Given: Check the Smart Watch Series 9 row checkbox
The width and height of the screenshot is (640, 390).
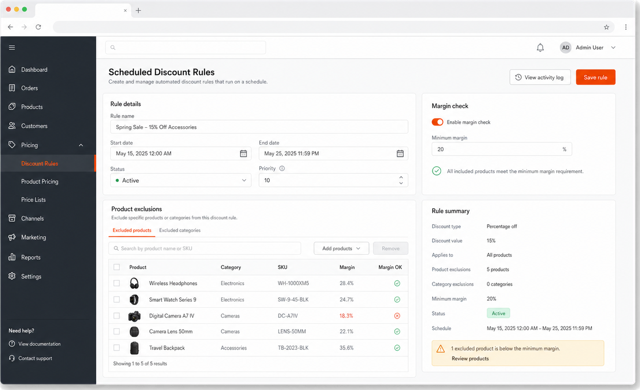Looking at the screenshot, I should click(117, 299).
